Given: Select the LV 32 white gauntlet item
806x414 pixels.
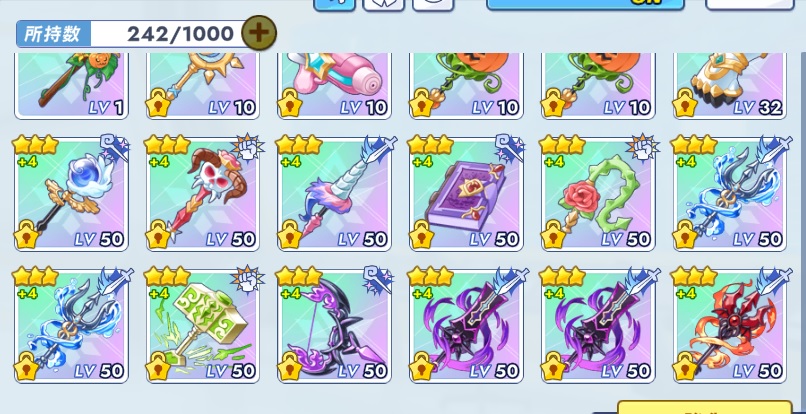Looking at the screenshot, I should point(729,86).
